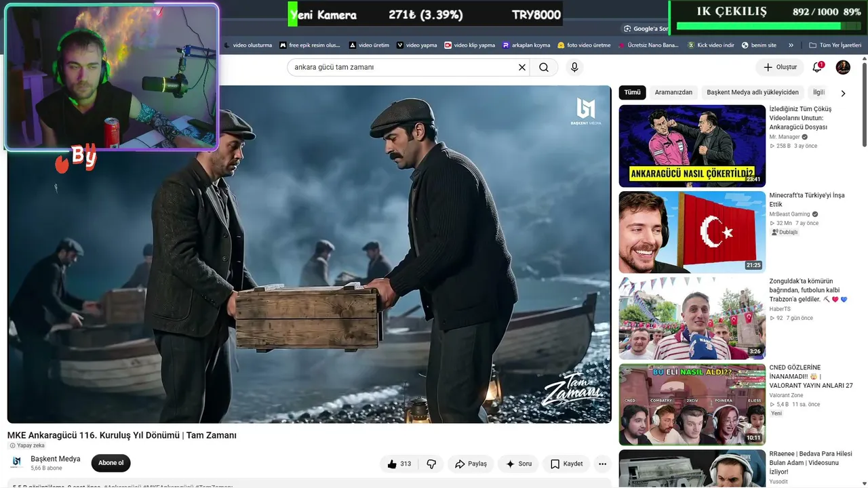Screen dimensions: 868x488
Task: Visit the 'Mr. Manager' channel
Action: [x=785, y=137]
